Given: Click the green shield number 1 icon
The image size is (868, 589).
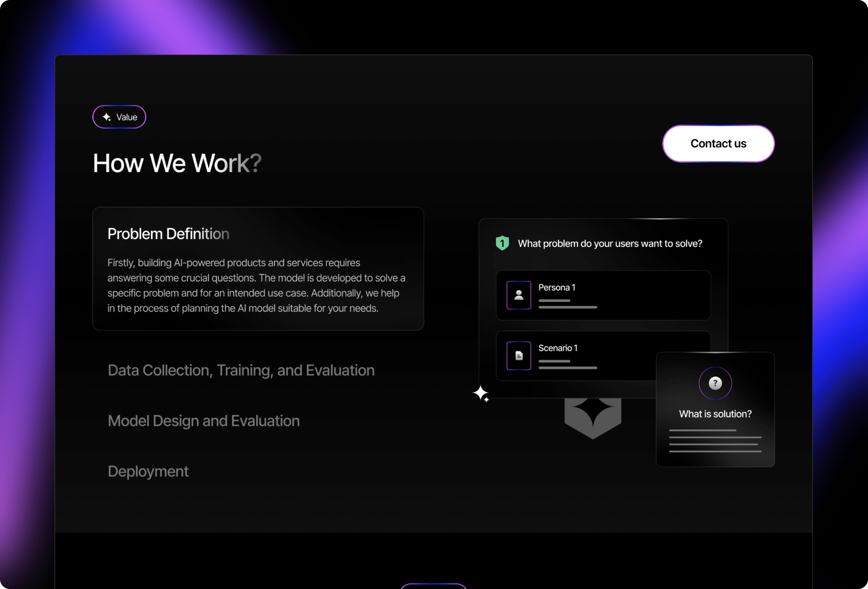Looking at the screenshot, I should [x=502, y=243].
